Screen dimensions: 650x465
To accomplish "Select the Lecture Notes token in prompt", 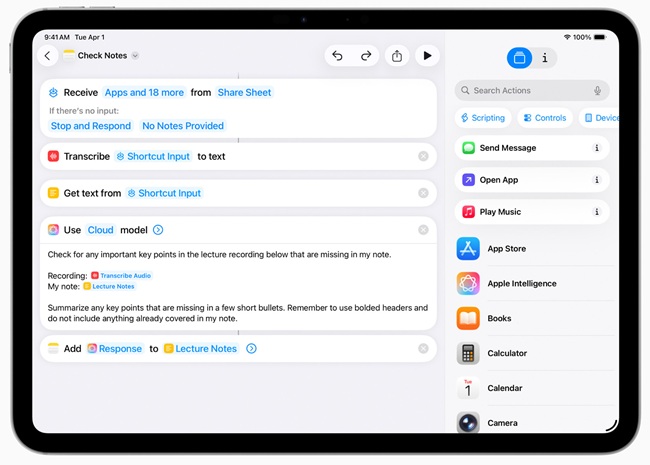I will [109, 286].
